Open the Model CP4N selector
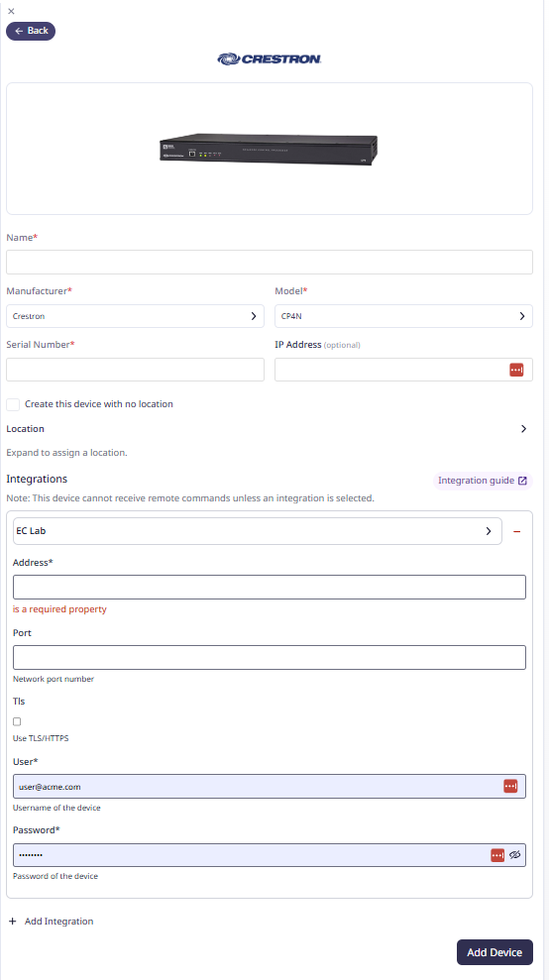Image resolution: width=549 pixels, height=980 pixels. pyautogui.click(x=403, y=316)
